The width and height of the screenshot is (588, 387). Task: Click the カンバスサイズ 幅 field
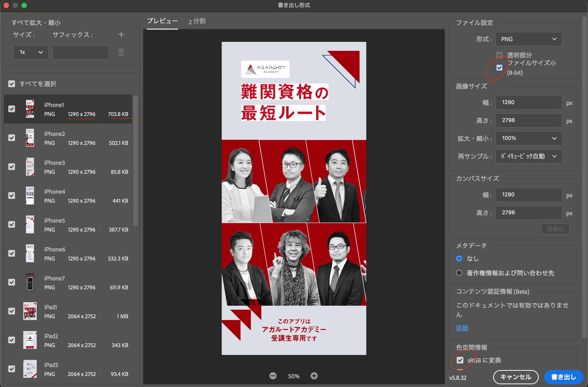pyautogui.click(x=529, y=195)
